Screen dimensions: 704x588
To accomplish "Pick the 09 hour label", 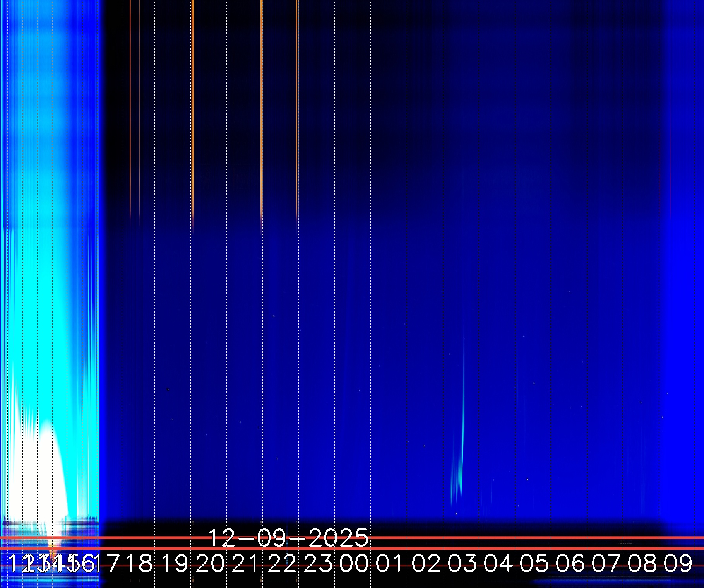I will [678, 563].
